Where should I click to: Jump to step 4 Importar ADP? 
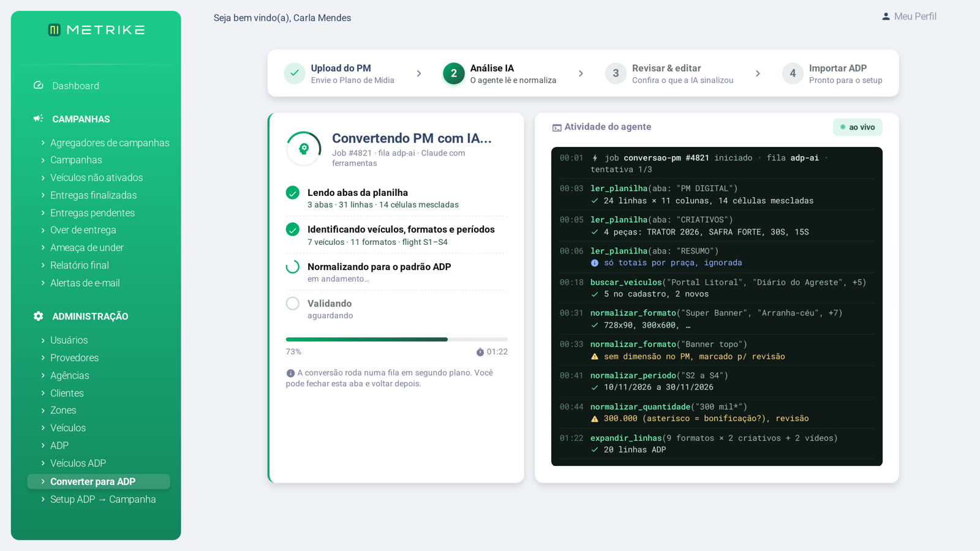(832, 73)
